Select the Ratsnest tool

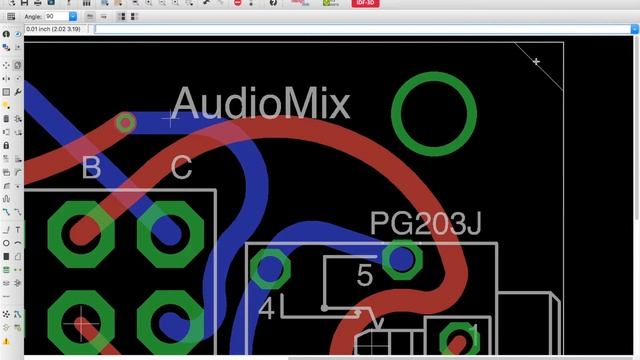coord(6,314)
